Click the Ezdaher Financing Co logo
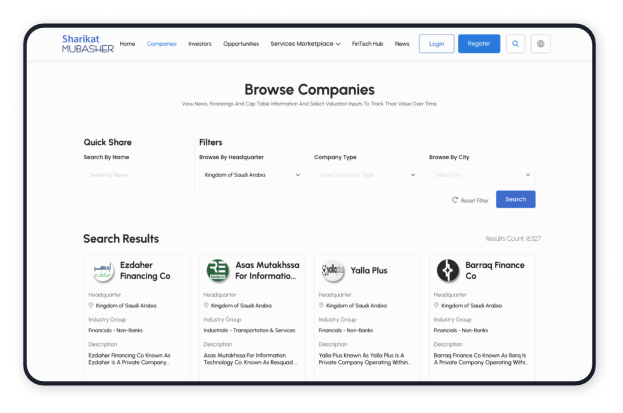Viewport: 623px width, 413px height. coord(103,271)
